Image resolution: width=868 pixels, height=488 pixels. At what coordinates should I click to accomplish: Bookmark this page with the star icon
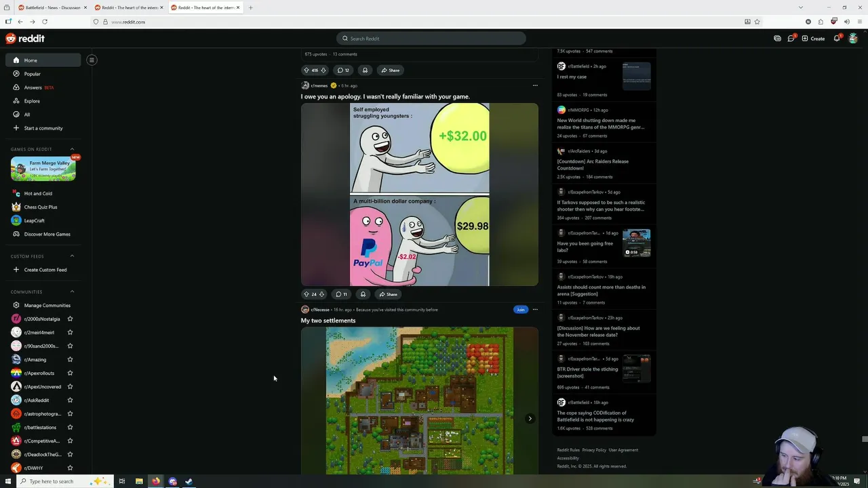coord(757,22)
